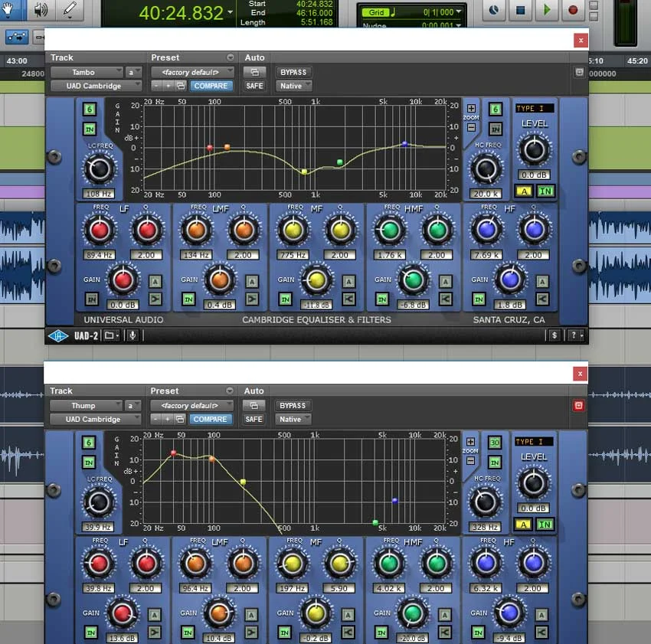Open factory default preset menu in Tambo window
Image resolution: width=651 pixels, height=644 pixels.
[193, 72]
